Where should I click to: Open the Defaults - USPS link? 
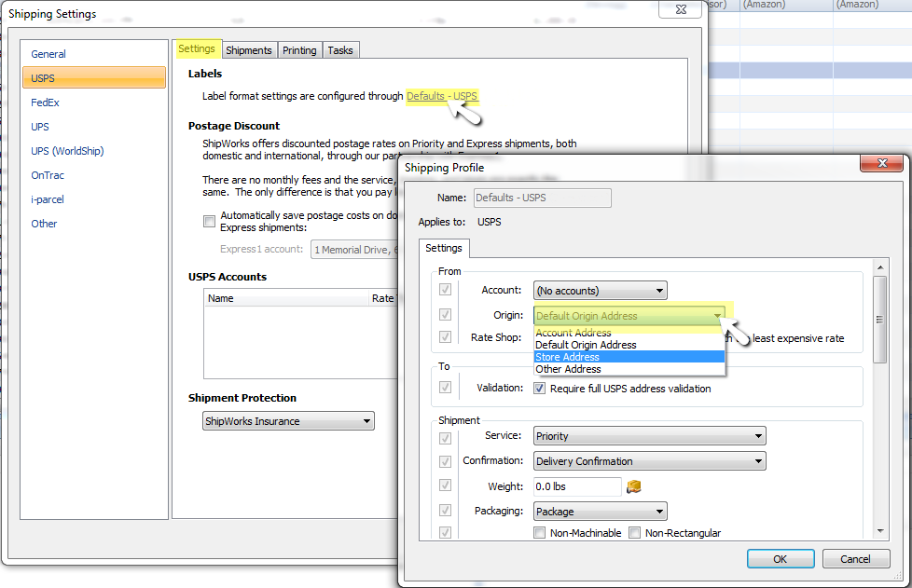[441, 96]
